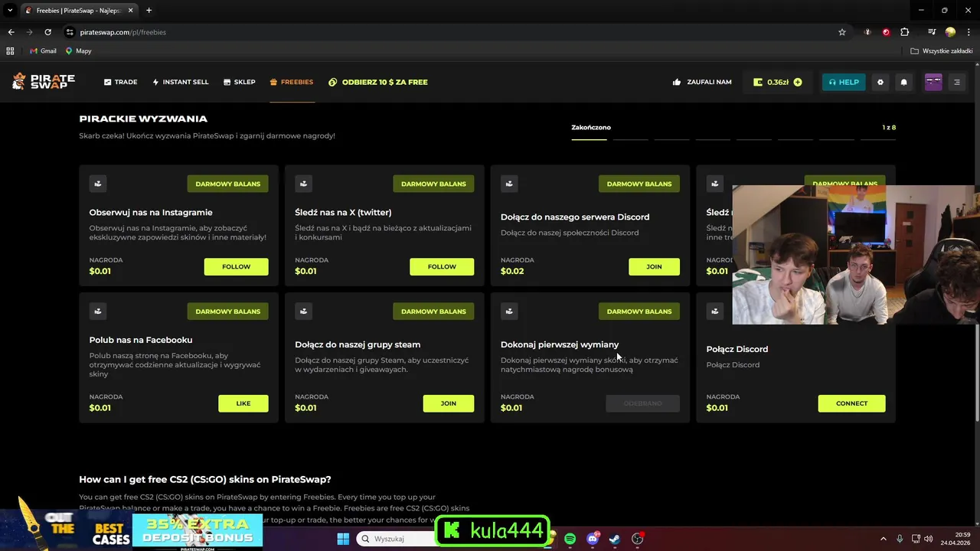This screenshot has height=551, width=980.
Task: Open the Chrome three-dot menu
Action: [x=968, y=32]
